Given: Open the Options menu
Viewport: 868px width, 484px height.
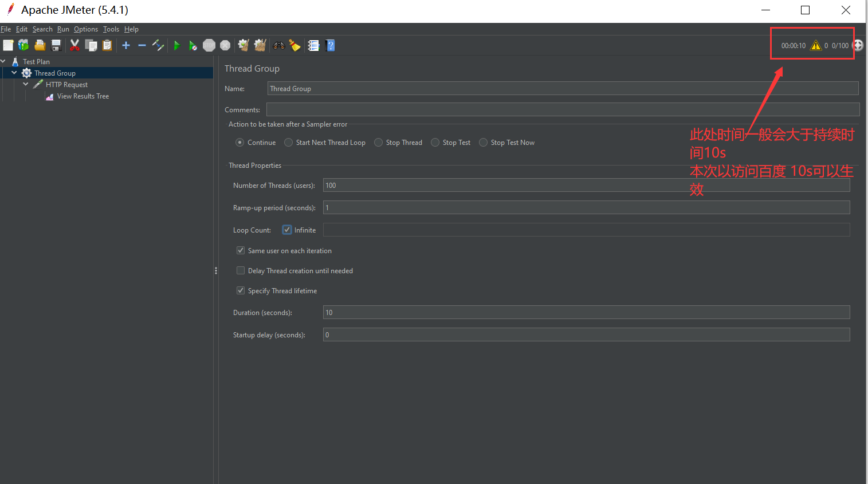Looking at the screenshot, I should (x=86, y=29).
